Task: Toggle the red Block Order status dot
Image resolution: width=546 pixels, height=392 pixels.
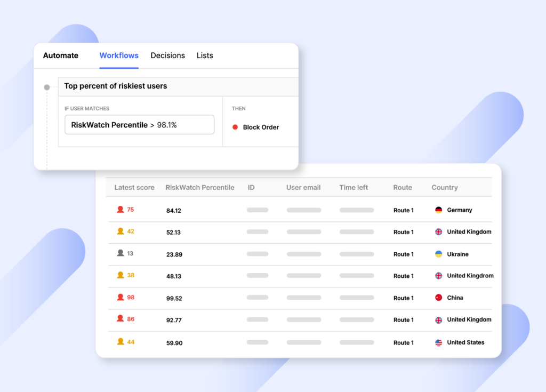Action: [x=235, y=127]
